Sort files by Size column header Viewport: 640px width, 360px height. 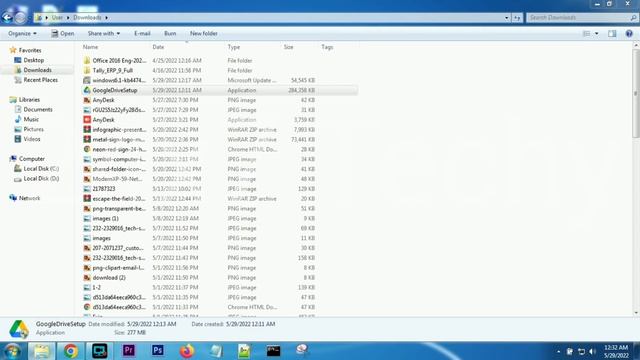(x=289, y=47)
